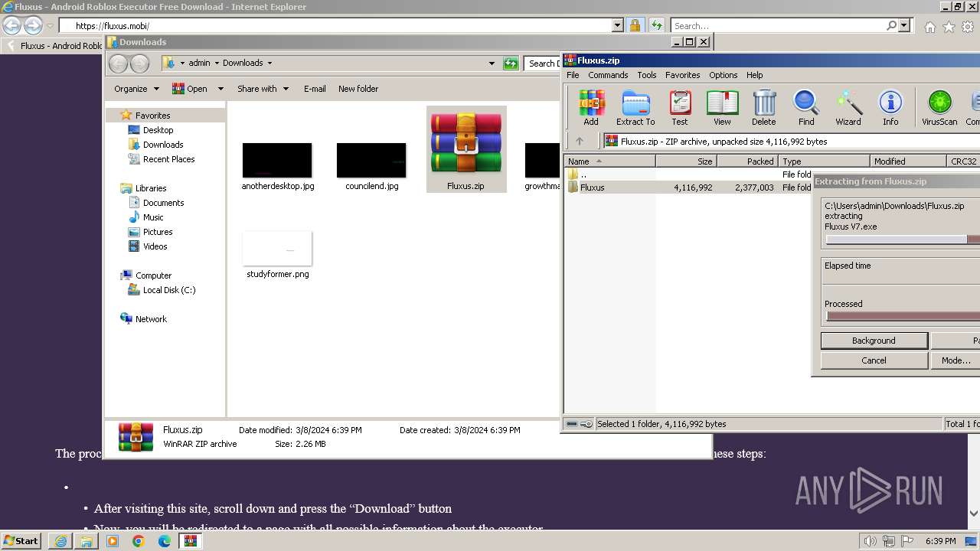Click IE Search box
980x551 pixels.
779,25
